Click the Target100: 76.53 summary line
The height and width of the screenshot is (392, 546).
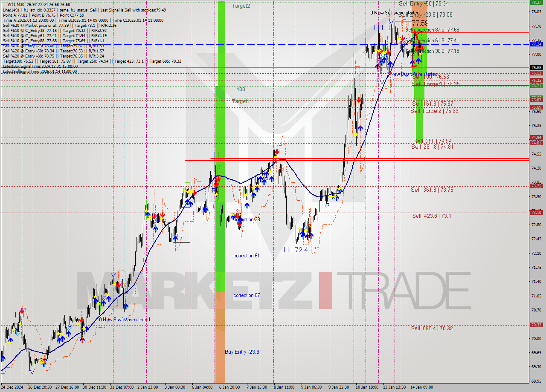(92, 61)
